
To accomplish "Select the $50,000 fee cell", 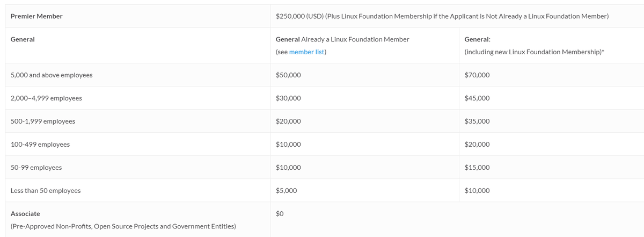I will [288, 75].
